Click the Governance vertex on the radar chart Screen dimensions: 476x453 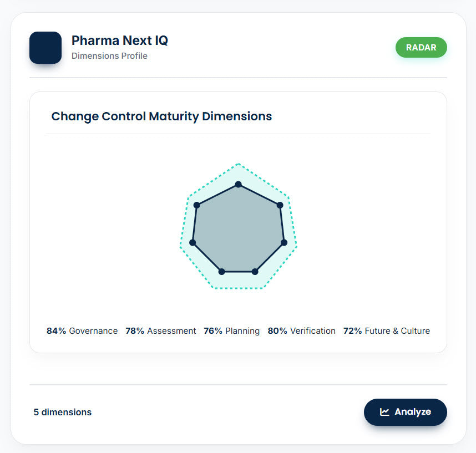click(238, 184)
